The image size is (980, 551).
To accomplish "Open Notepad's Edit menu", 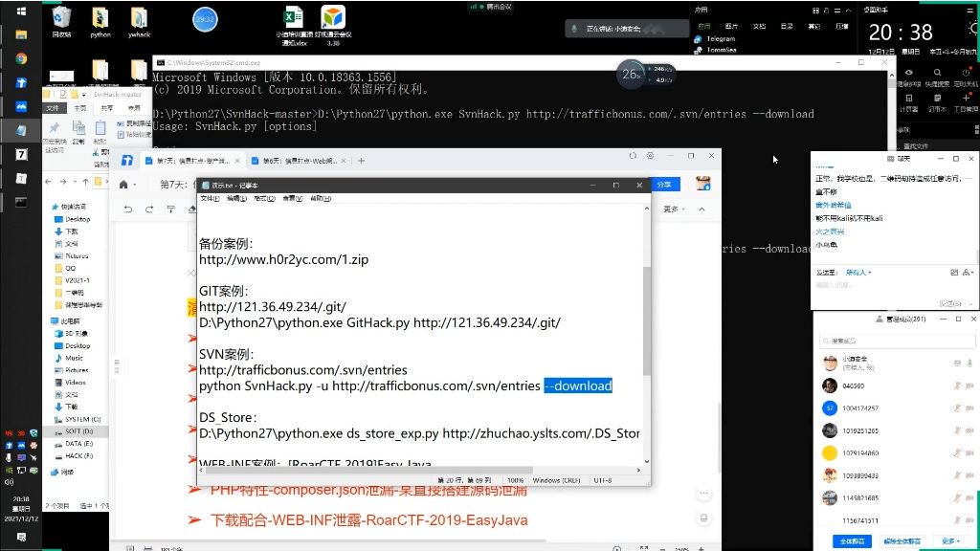I will point(237,198).
